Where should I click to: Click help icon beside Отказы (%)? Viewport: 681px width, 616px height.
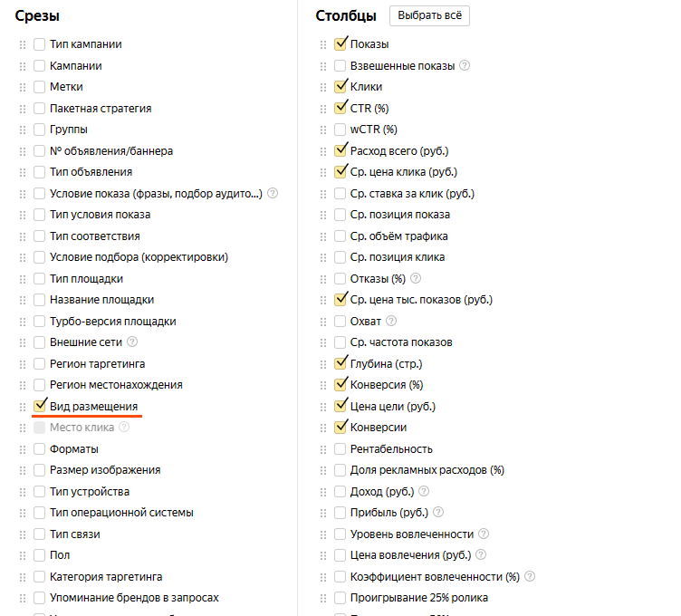pos(415,278)
